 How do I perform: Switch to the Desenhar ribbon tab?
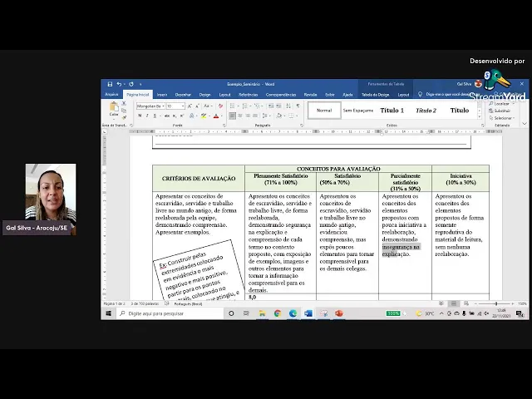tap(183, 95)
